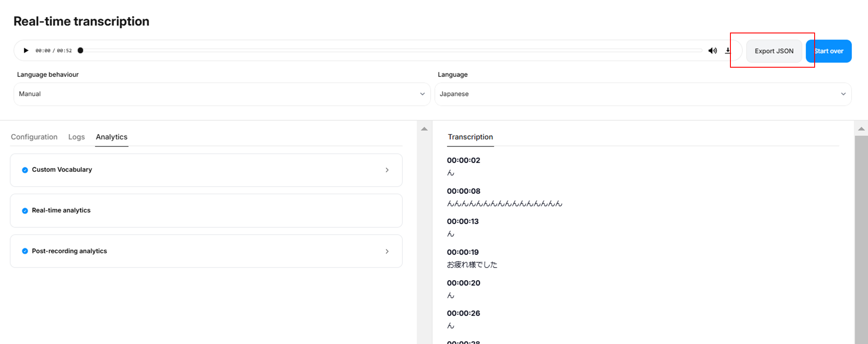The width and height of the screenshot is (868, 344).
Task: Switch to the Logs tab
Action: coord(76,137)
